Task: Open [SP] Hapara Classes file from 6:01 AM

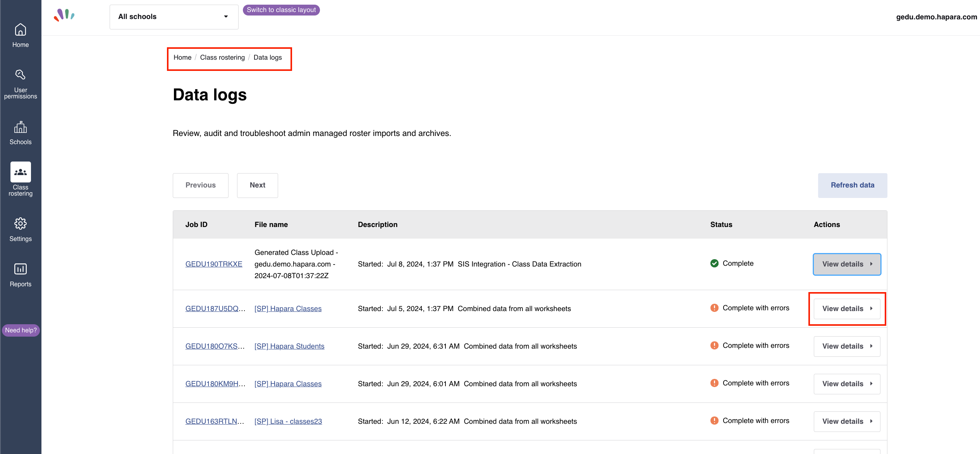Action: [x=288, y=384]
